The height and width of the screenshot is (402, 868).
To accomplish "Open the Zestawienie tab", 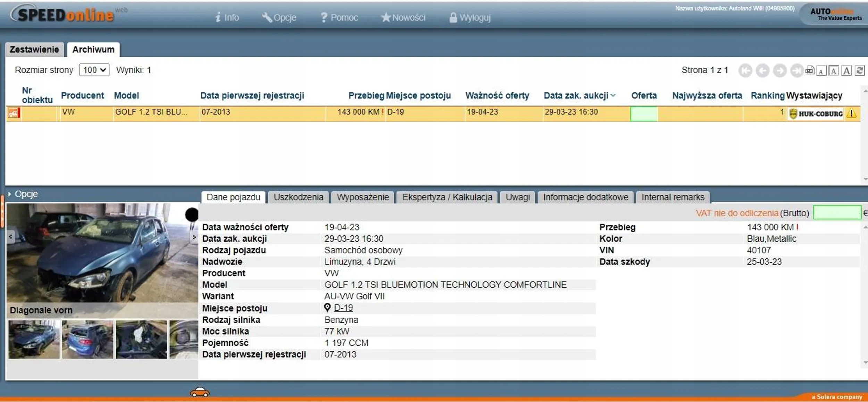I will [34, 50].
